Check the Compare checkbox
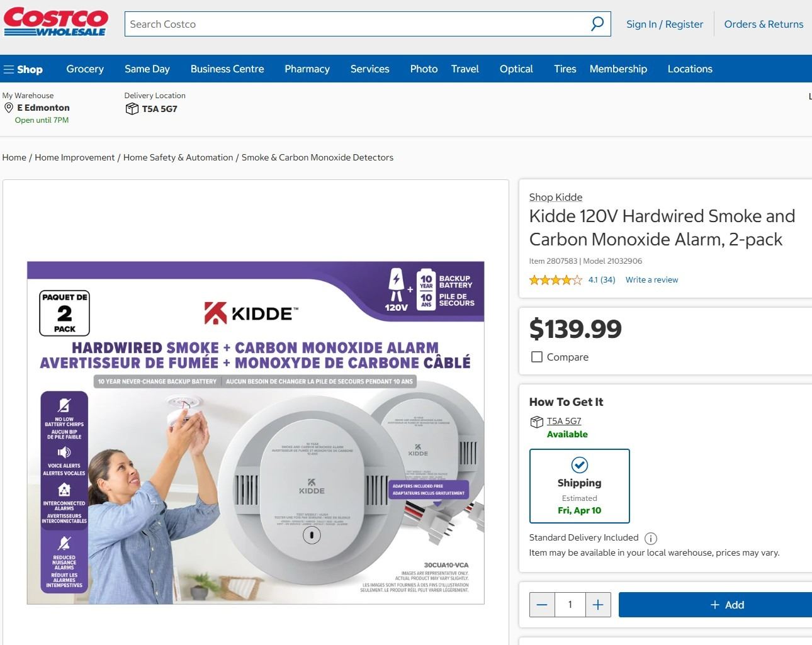This screenshot has width=812, height=645. pos(537,357)
